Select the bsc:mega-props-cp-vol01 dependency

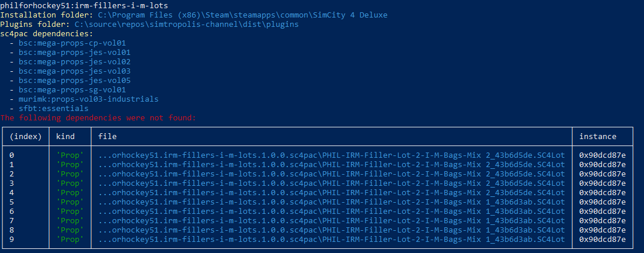72,43
